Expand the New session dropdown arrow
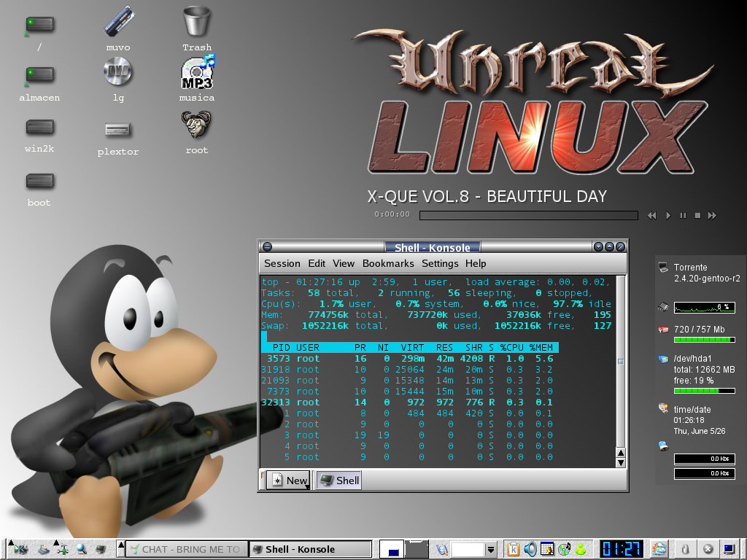The width and height of the screenshot is (747, 560). [x=307, y=486]
